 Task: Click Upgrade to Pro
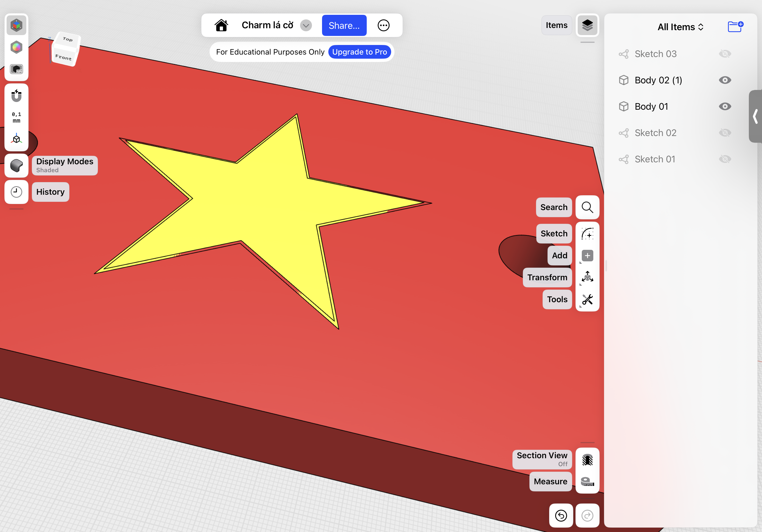tap(360, 52)
